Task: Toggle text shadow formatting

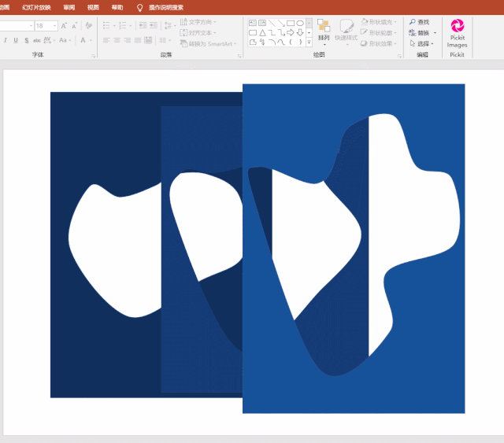Action: coord(26,40)
